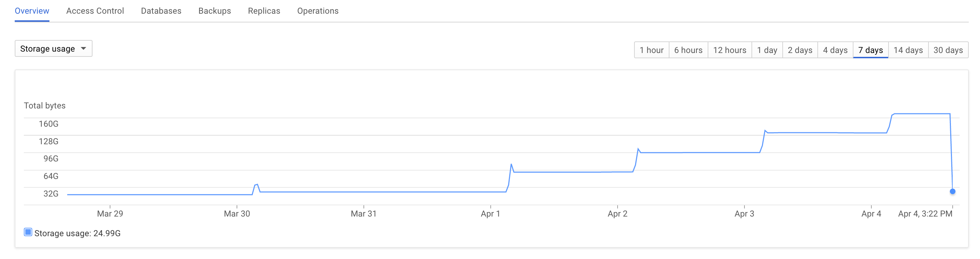View the Operations tab

pos(318,11)
